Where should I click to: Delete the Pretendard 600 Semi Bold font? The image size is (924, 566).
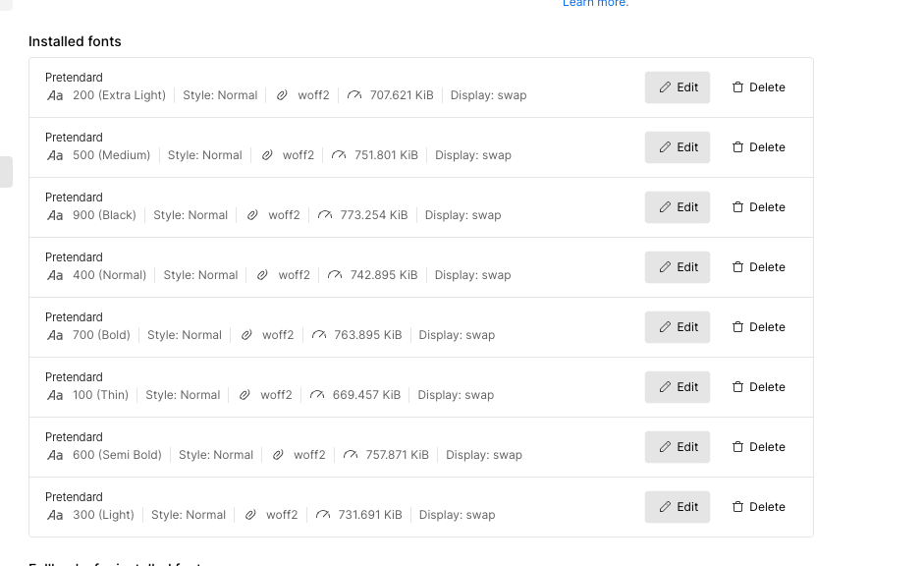pyautogui.click(x=758, y=447)
